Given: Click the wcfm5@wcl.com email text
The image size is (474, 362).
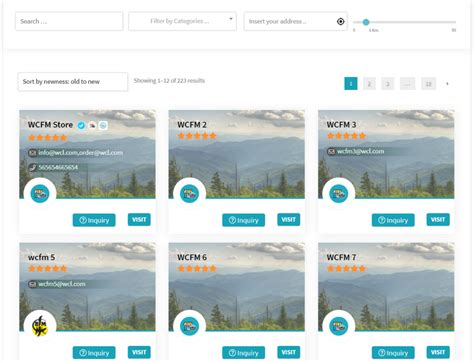Looking at the screenshot, I should pyautogui.click(x=62, y=284).
